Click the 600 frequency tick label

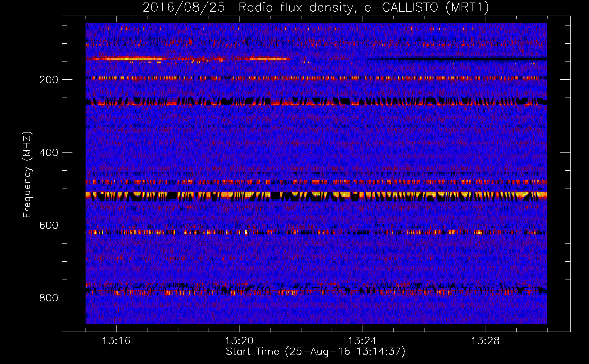pos(49,225)
